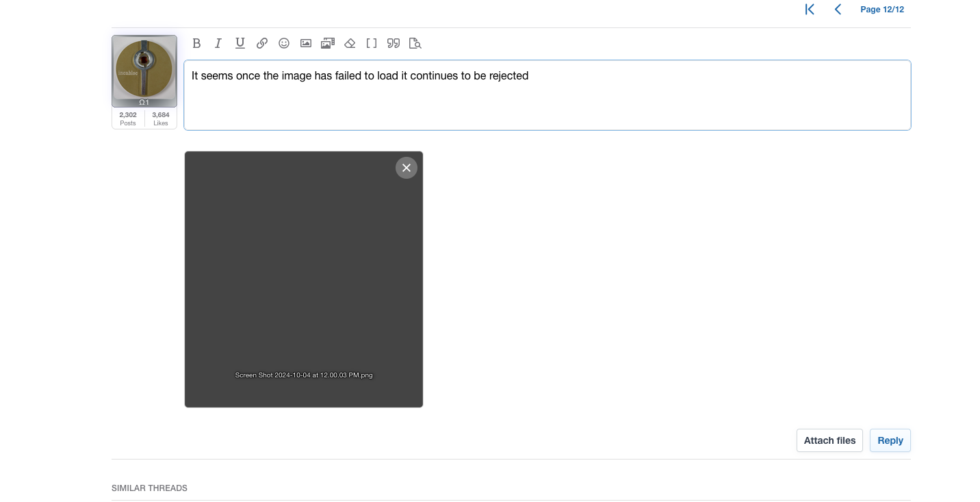Viewport: 980px width, 502px height.
Task: Toggle bold formatting in the editor
Action: [196, 43]
